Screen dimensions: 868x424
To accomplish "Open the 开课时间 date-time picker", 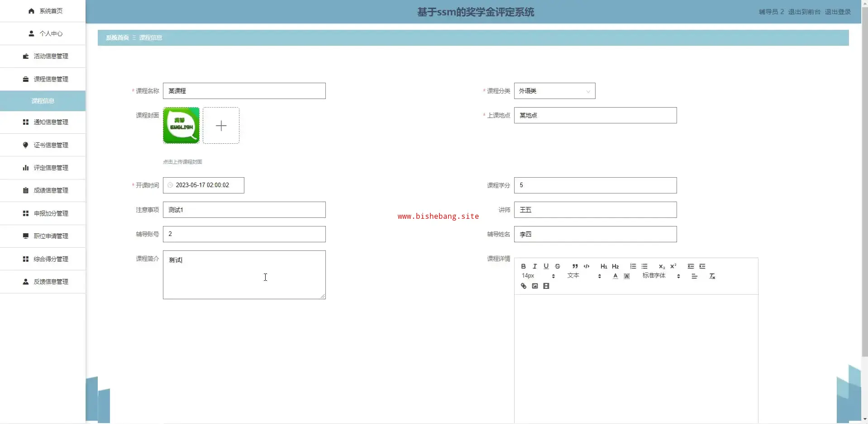I will click(x=203, y=185).
